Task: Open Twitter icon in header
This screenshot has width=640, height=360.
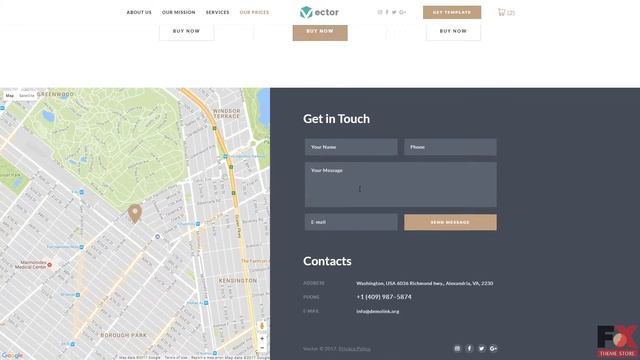Action: [394, 12]
